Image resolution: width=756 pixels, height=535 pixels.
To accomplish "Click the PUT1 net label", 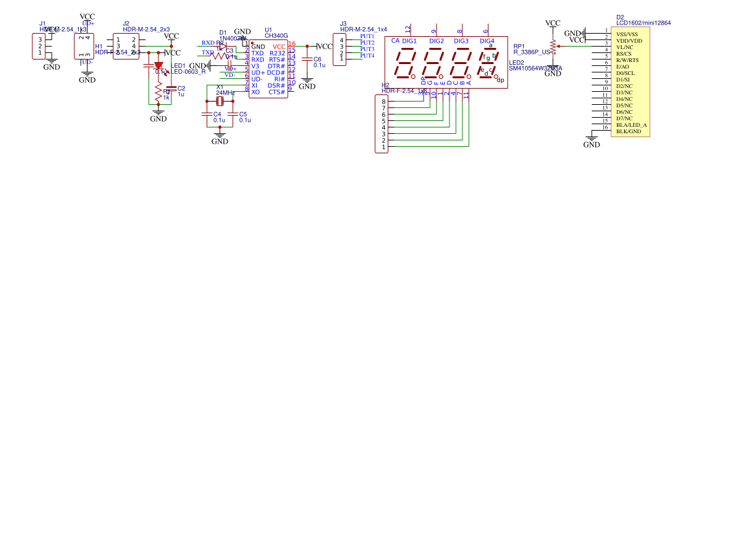I will 367,36.
